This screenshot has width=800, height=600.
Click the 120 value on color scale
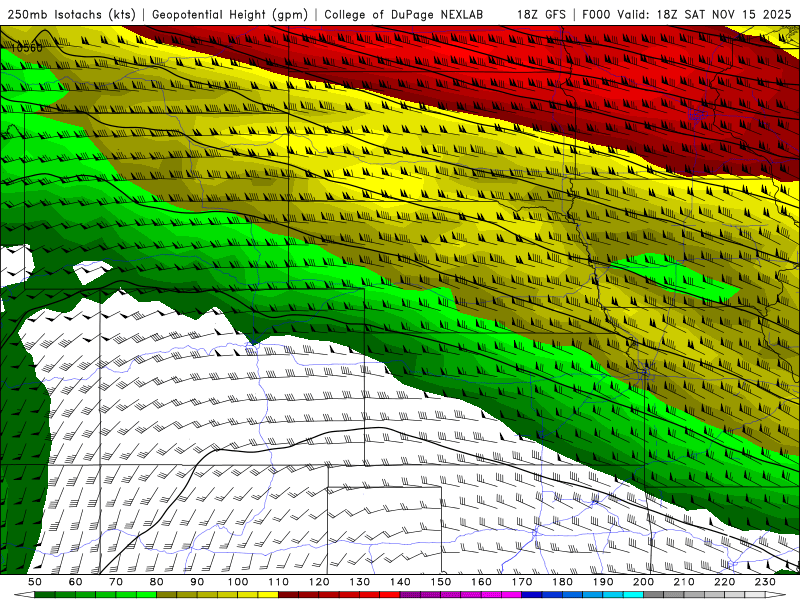[x=319, y=582]
